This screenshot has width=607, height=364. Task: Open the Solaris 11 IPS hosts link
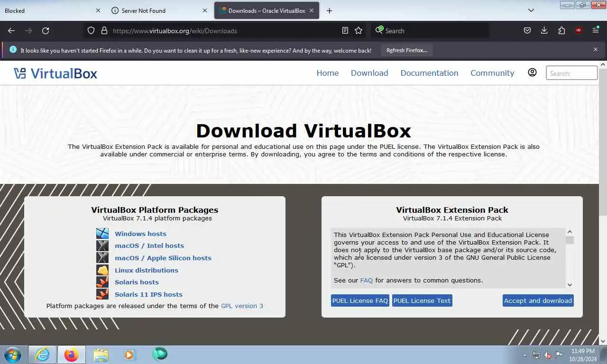click(148, 294)
